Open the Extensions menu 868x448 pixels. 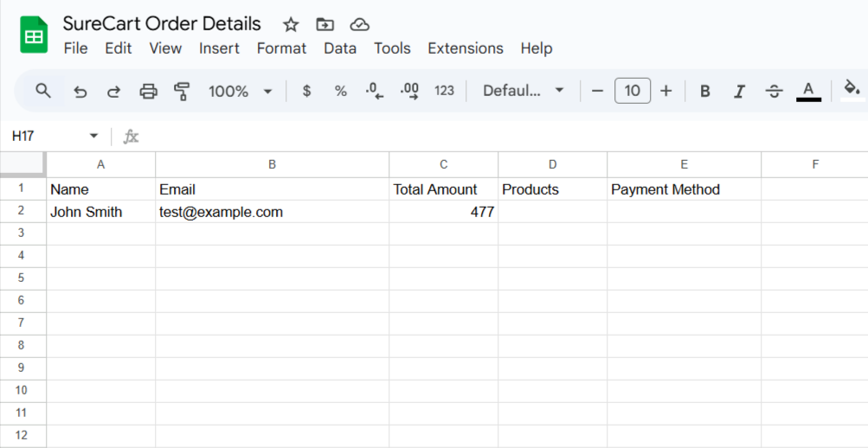tap(465, 48)
